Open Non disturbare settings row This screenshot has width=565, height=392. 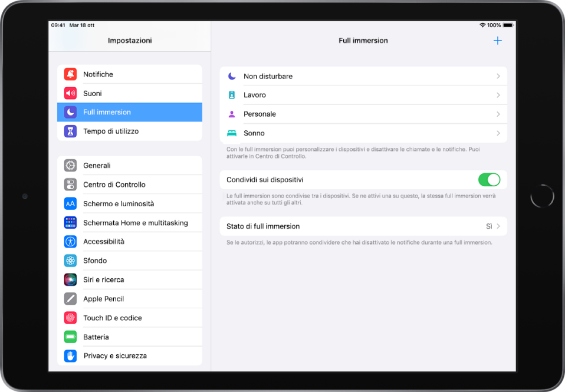[363, 76]
